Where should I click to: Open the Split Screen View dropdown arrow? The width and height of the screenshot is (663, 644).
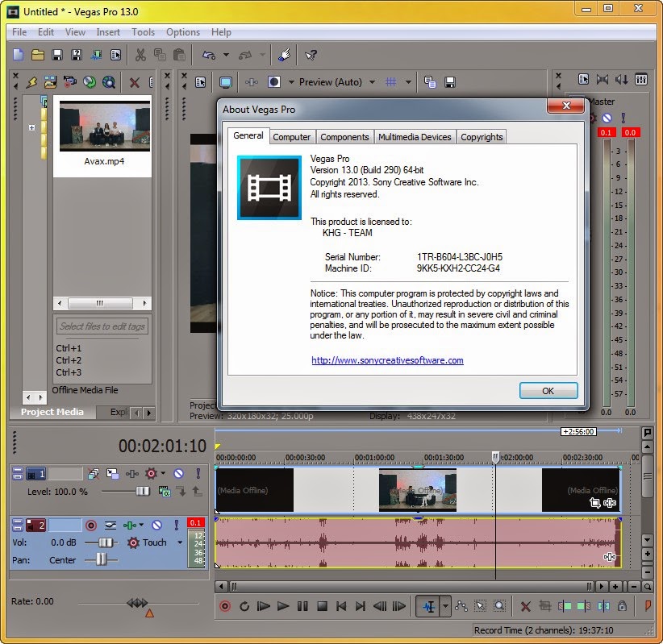pos(291,82)
